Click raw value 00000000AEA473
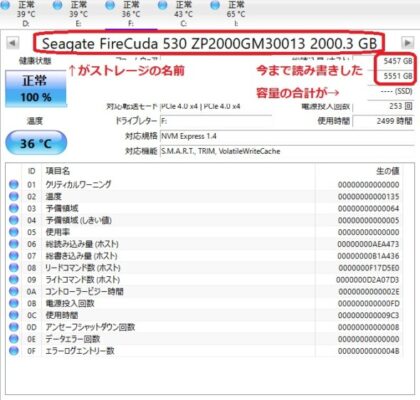 point(368,244)
